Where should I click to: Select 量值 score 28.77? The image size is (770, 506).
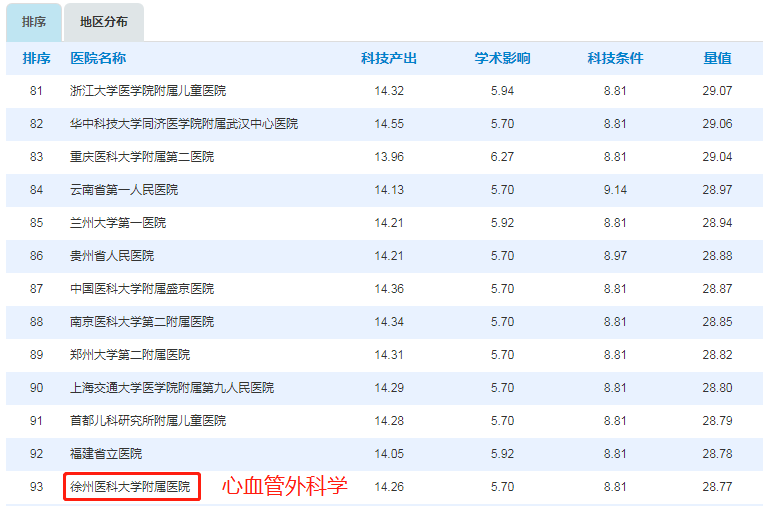coord(717,487)
